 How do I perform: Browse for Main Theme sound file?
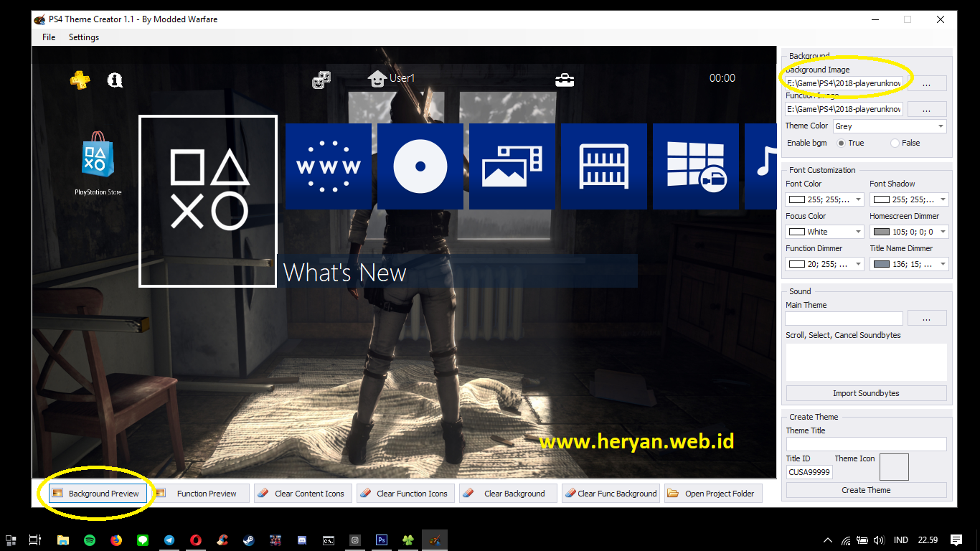(x=927, y=318)
